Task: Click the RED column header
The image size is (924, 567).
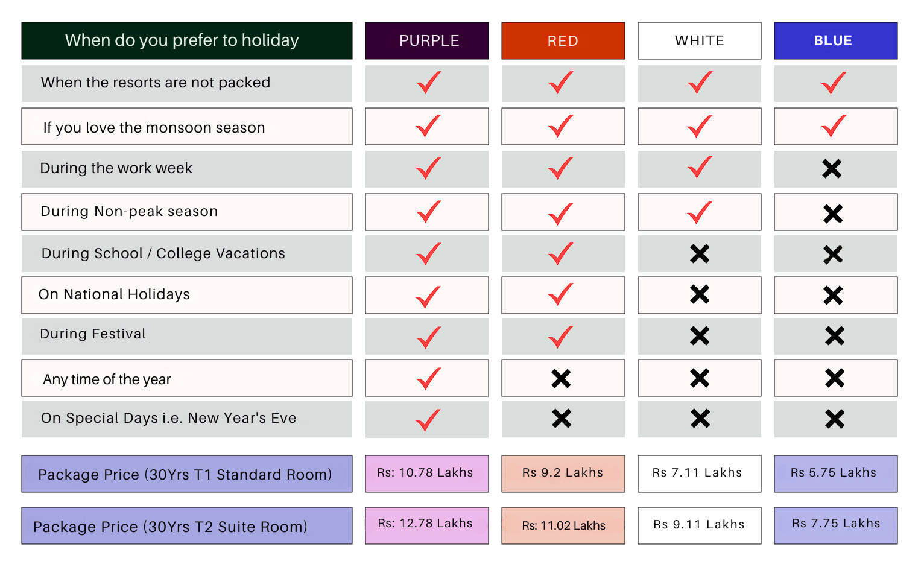Action: pyautogui.click(x=563, y=40)
